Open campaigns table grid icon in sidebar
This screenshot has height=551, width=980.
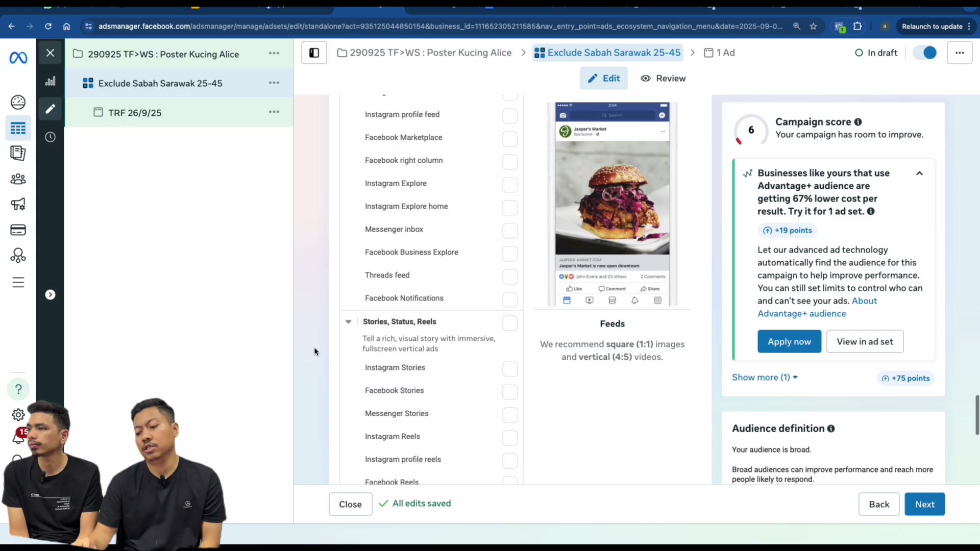click(18, 129)
